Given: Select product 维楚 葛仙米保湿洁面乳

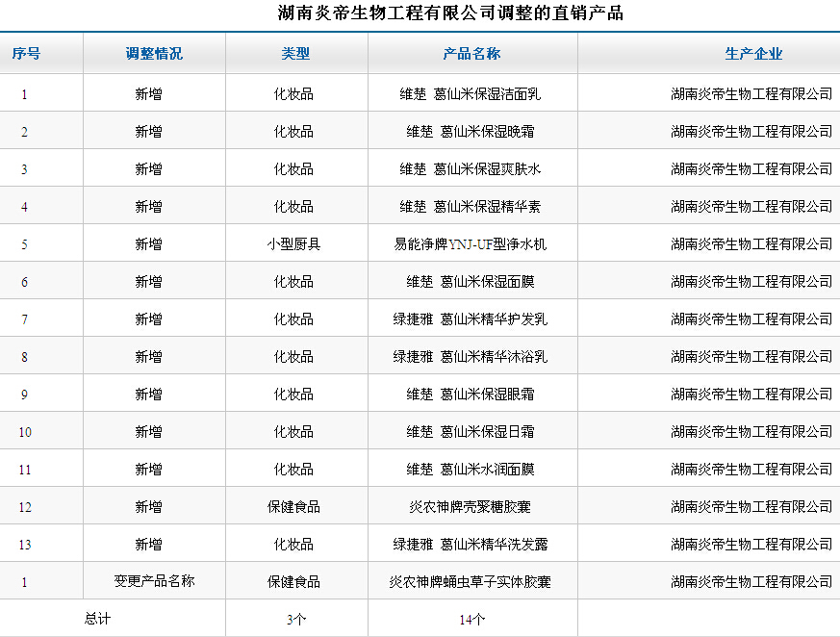Looking at the screenshot, I should (471, 94).
